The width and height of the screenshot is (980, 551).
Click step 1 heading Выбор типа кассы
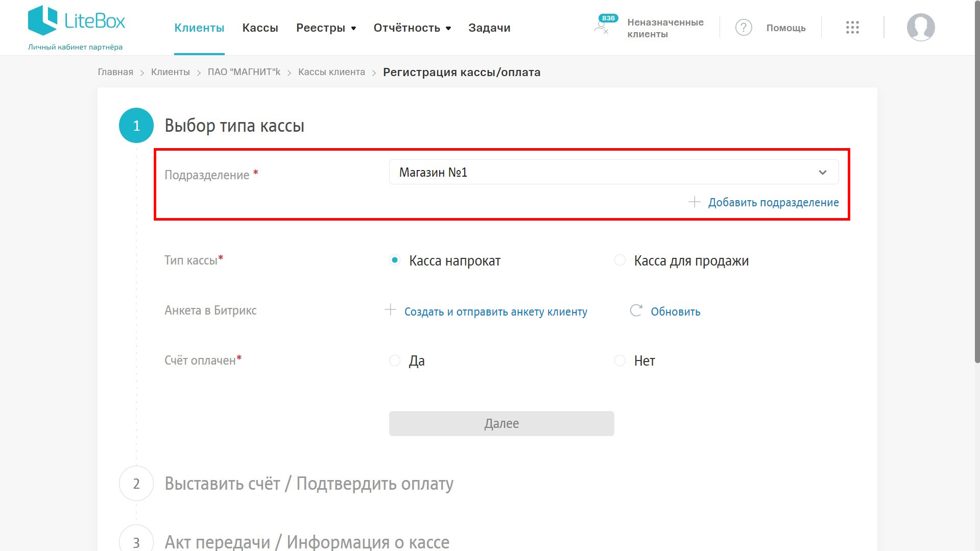[234, 126]
